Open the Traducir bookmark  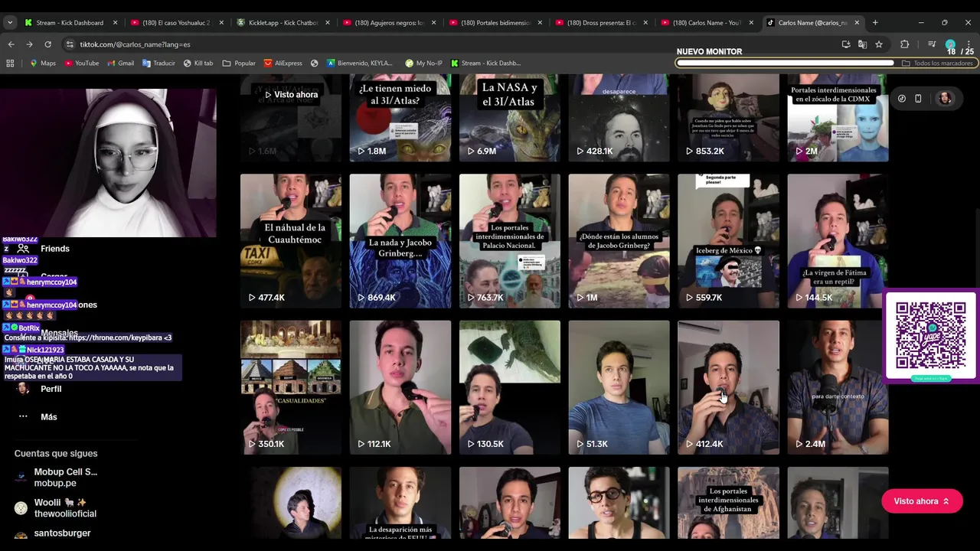[158, 64]
